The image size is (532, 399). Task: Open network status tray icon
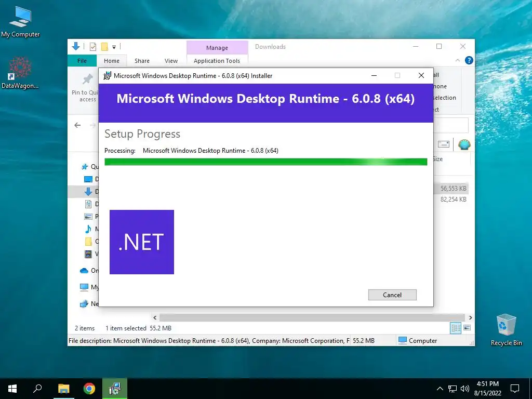pyautogui.click(x=453, y=389)
